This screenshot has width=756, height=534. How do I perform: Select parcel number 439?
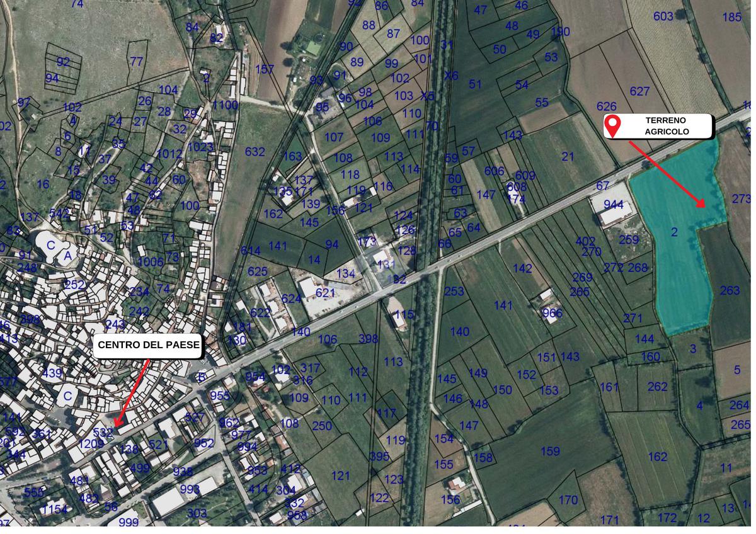click(x=52, y=373)
